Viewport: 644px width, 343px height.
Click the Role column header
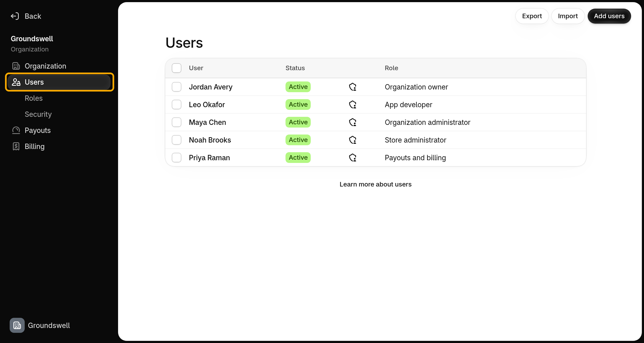391,68
